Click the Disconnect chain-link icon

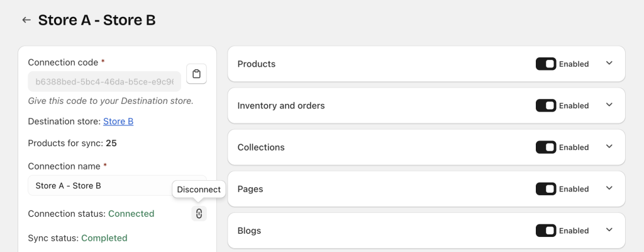click(x=199, y=214)
